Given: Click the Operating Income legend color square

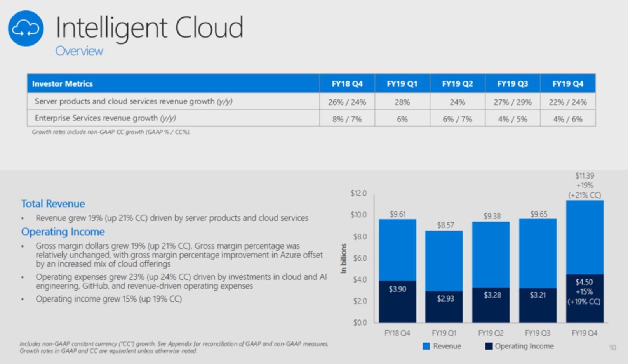Looking at the screenshot, I should pyautogui.click(x=489, y=346).
